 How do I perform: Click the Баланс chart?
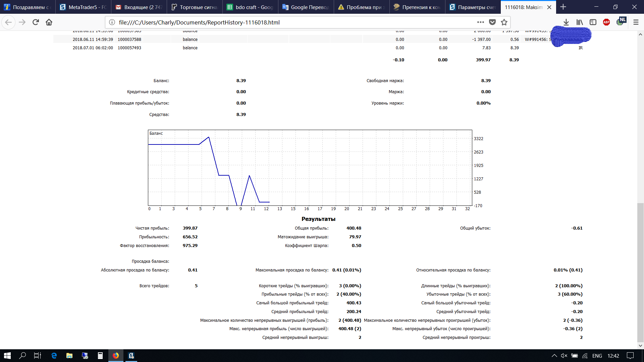[310, 168]
